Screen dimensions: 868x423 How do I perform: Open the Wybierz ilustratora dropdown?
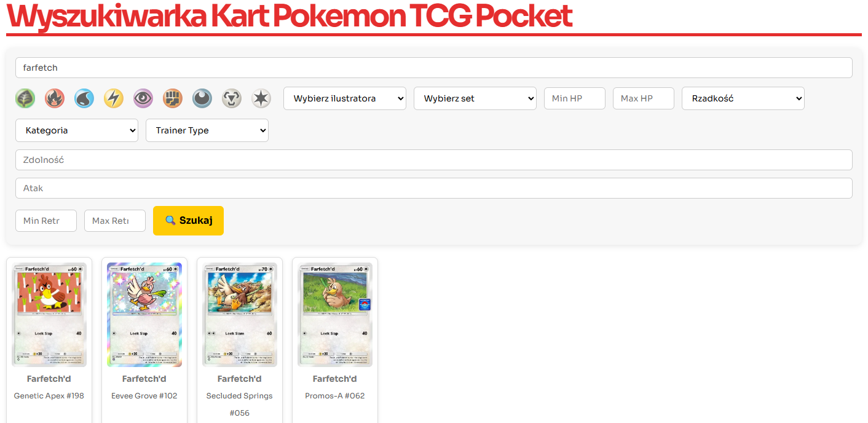click(344, 98)
